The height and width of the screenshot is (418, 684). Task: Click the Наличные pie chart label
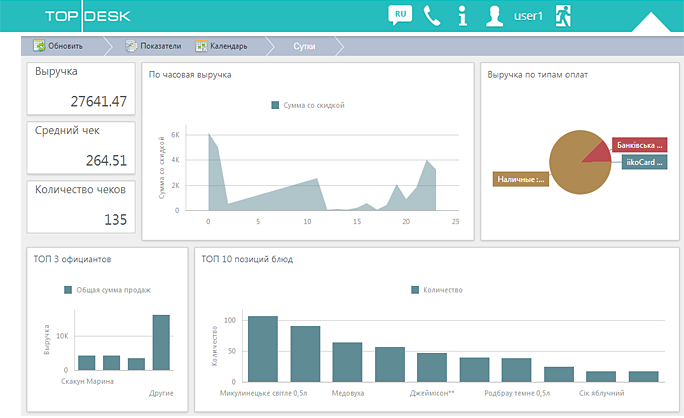521,179
